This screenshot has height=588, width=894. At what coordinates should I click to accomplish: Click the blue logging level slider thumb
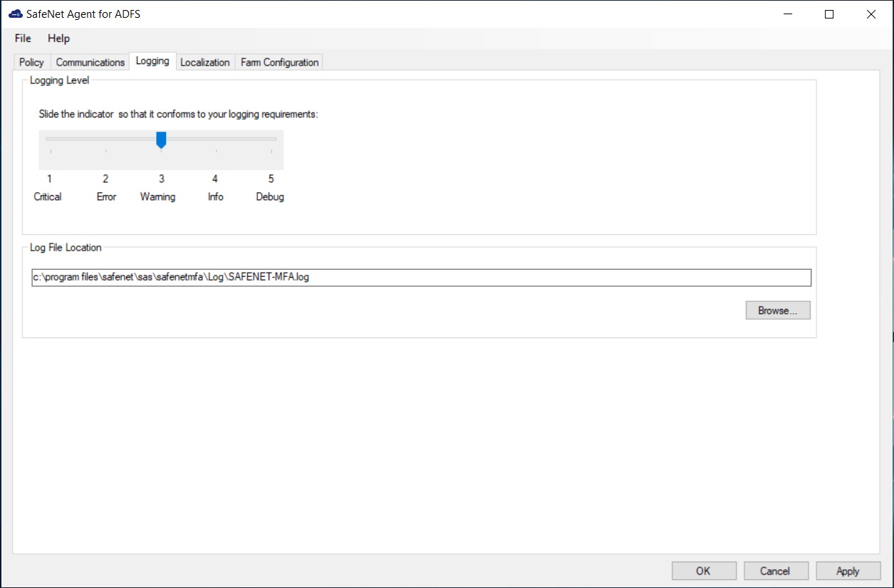[x=161, y=140]
